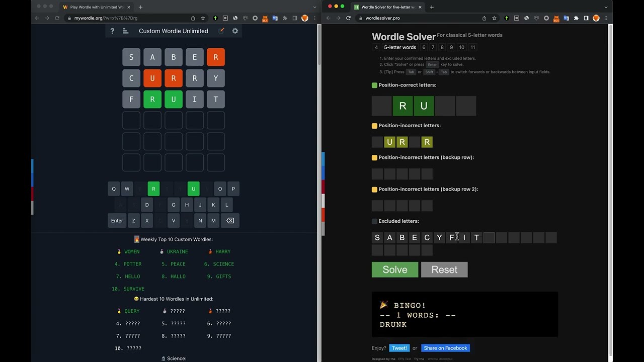Click the S excluded letter box
This screenshot has height=362, width=644.
point(377,238)
